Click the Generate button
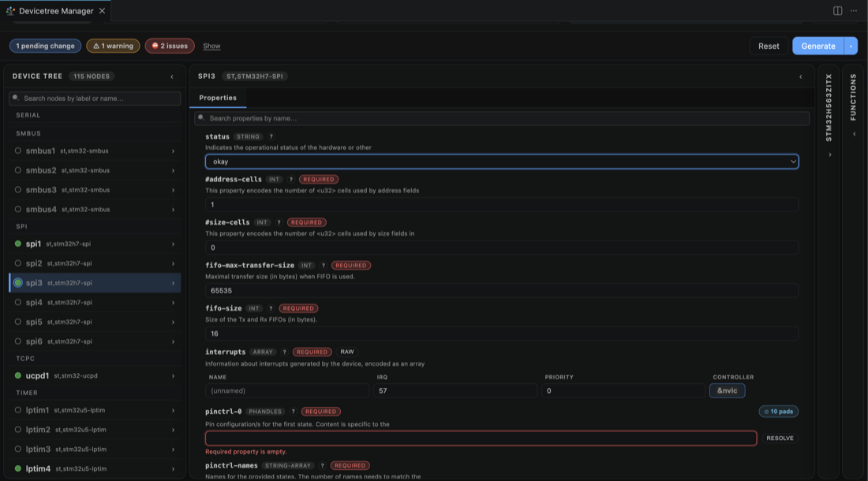 (818, 46)
